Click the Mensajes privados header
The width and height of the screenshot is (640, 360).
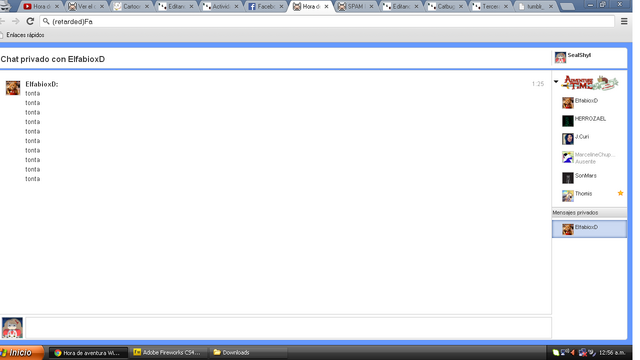point(589,213)
